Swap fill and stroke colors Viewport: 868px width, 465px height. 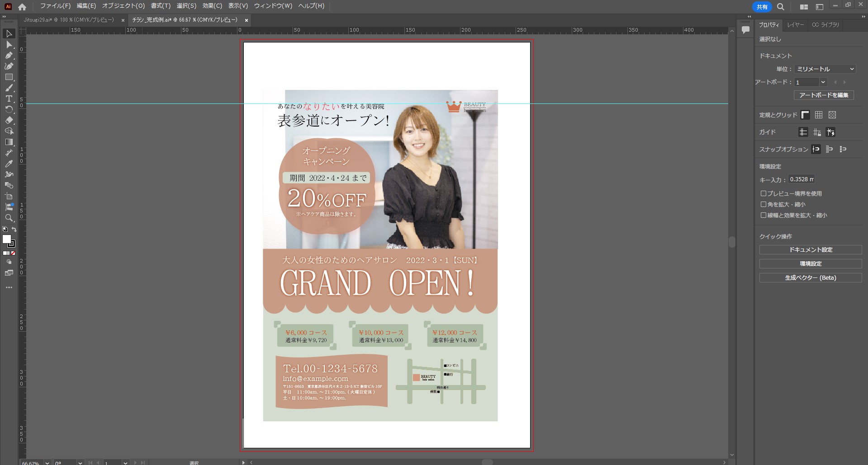click(14, 230)
